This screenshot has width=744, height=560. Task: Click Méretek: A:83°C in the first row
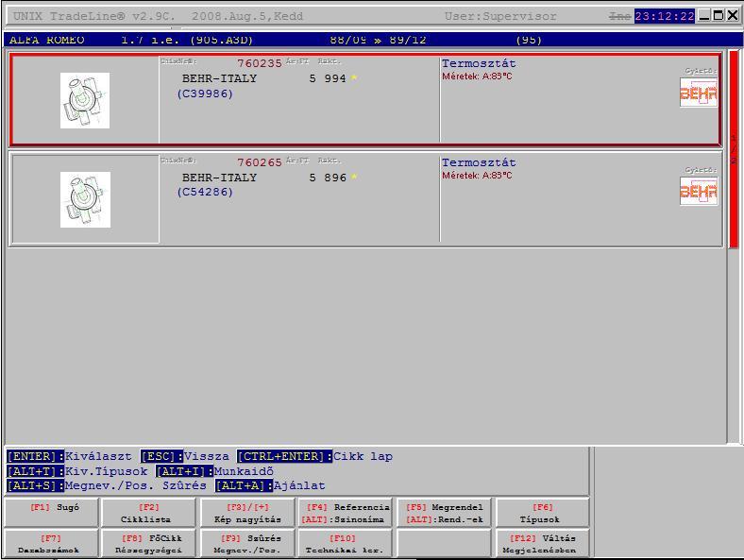(x=477, y=76)
